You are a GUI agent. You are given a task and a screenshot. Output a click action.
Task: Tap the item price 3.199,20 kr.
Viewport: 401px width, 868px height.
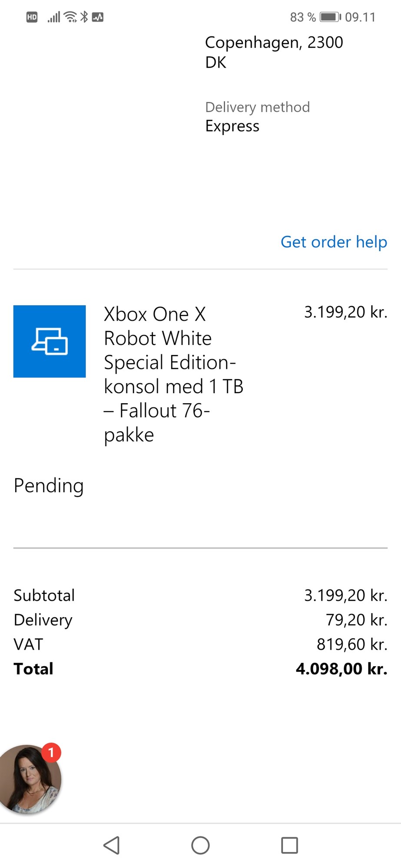345,312
